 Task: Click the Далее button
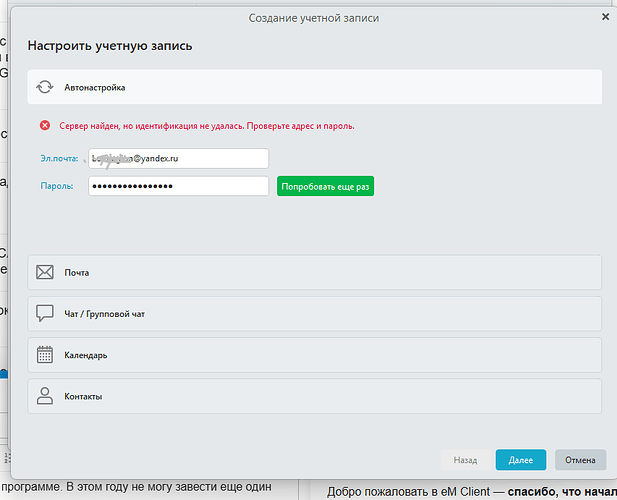521,460
